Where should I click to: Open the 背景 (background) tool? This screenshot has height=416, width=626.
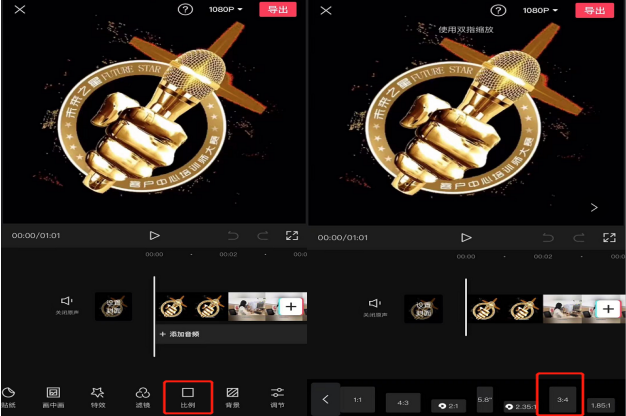point(232,396)
